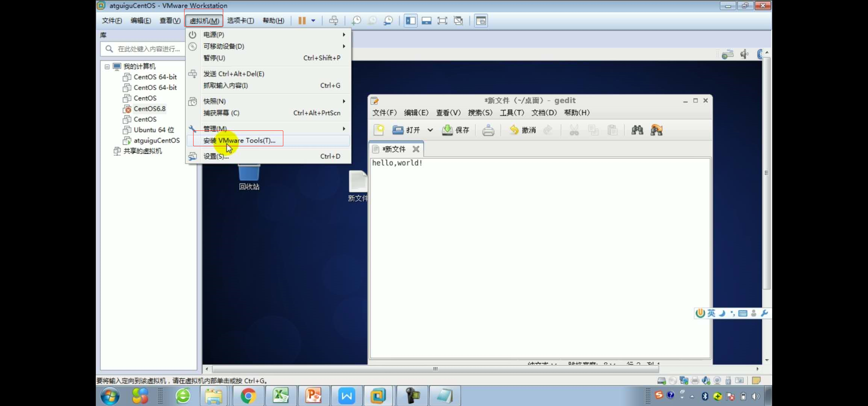
Task: Save the document with gedit's 保存 icon
Action: [455, 130]
